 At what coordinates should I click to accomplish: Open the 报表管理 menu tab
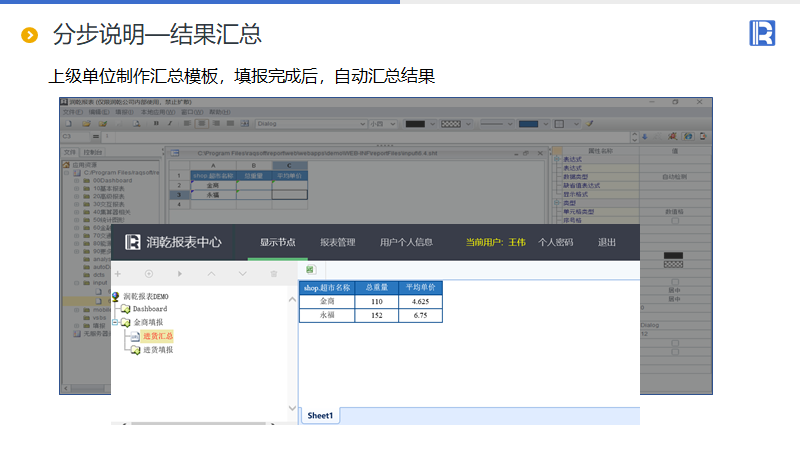pos(338,242)
